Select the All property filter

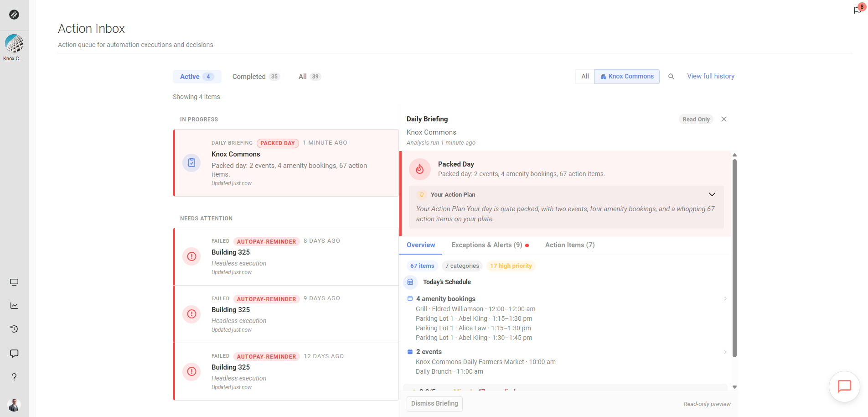[585, 77]
